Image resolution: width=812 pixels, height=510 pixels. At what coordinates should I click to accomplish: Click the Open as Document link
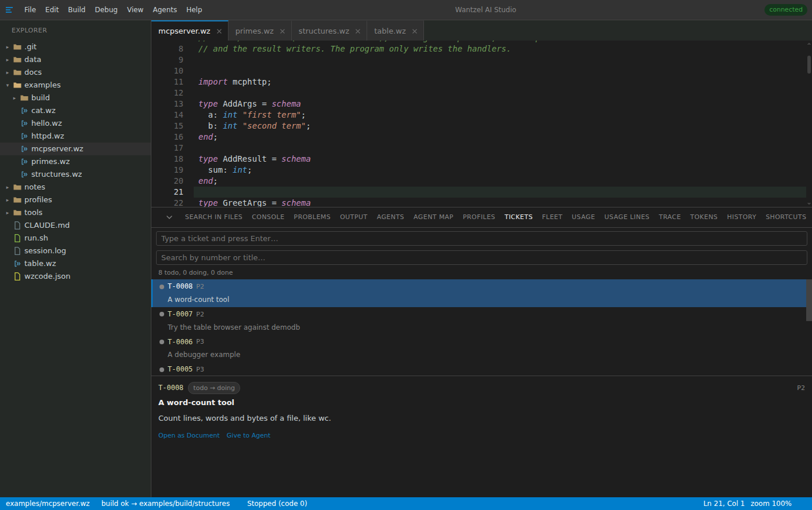tap(189, 436)
